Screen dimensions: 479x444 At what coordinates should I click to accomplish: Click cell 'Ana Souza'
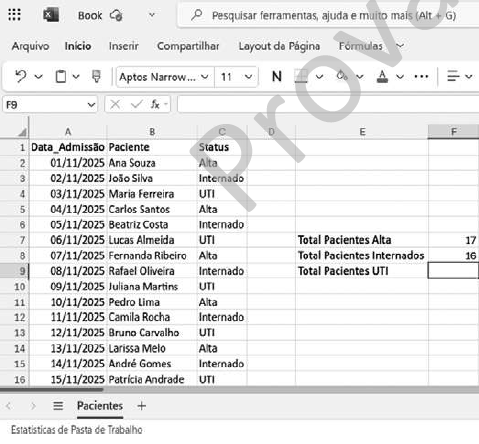click(x=152, y=163)
